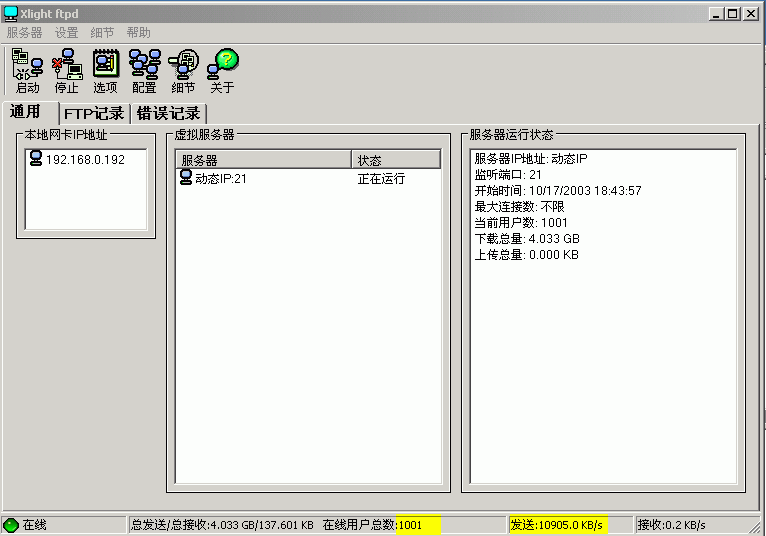Click the 最大连接数: 不限 line

[x=519, y=207]
